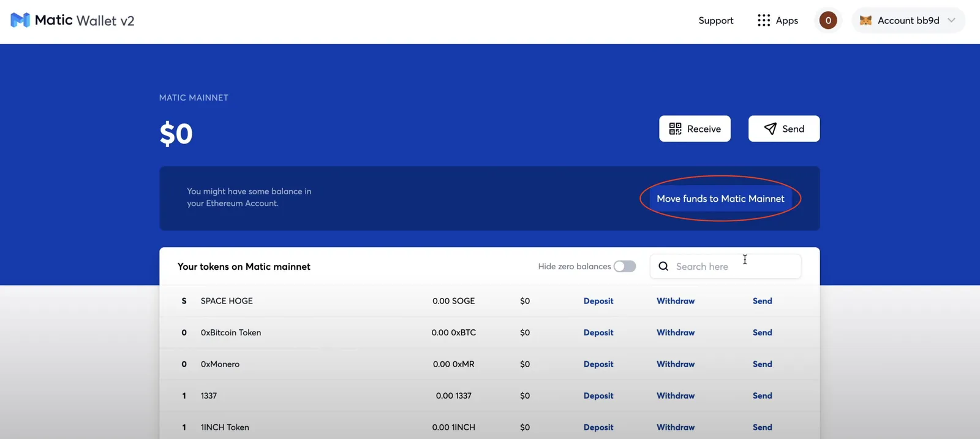Click the Move funds to Matic Mainnet button
This screenshot has height=439, width=980.
720,199
